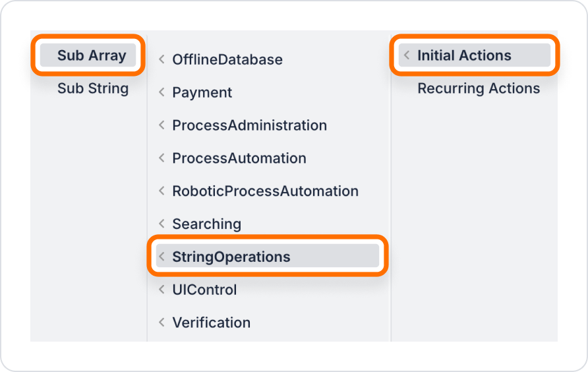Open the Verification category
This screenshot has width=588, height=372.
coord(267,323)
